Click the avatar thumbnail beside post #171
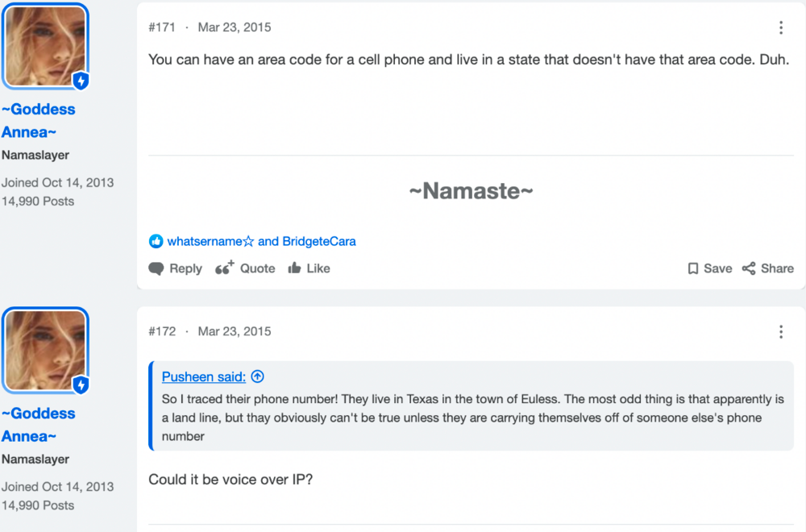The image size is (806, 532). coord(45,46)
